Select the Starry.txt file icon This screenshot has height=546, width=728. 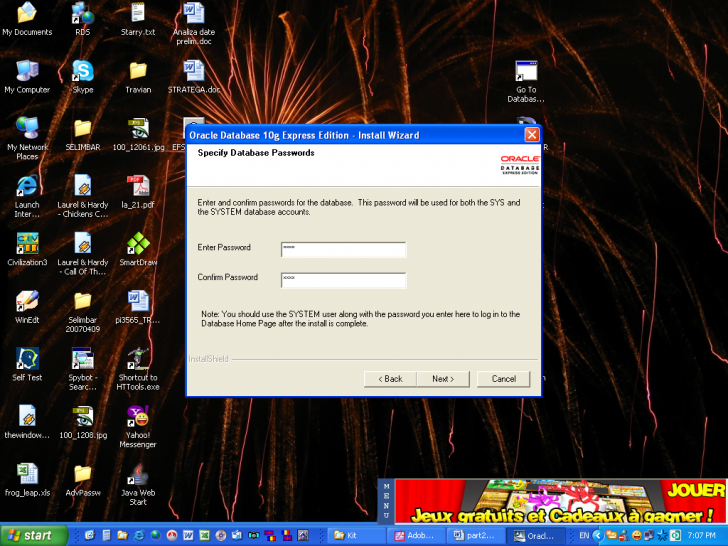pos(138,20)
